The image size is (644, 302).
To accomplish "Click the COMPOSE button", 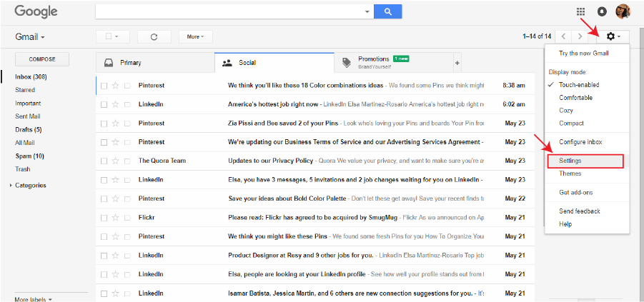I will [x=42, y=59].
